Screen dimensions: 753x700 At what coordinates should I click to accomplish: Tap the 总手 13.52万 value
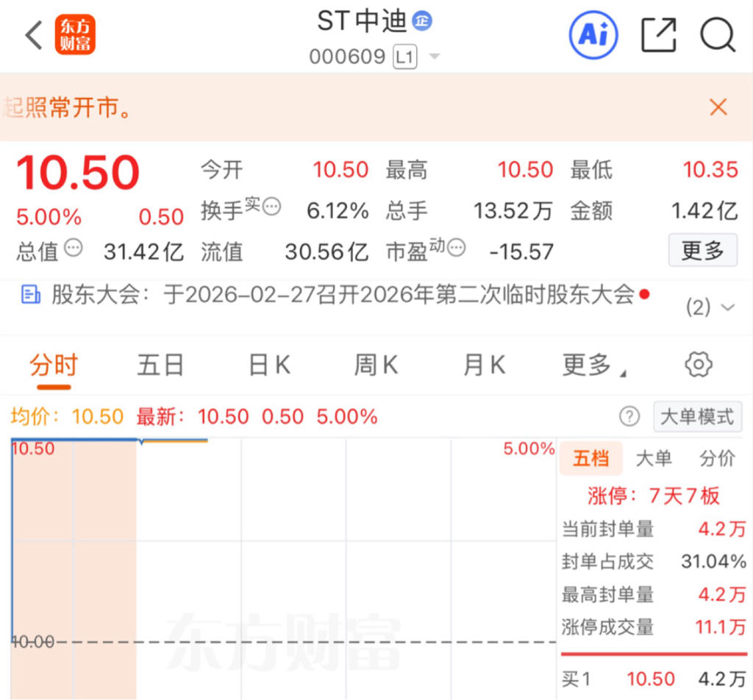tap(513, 211)
